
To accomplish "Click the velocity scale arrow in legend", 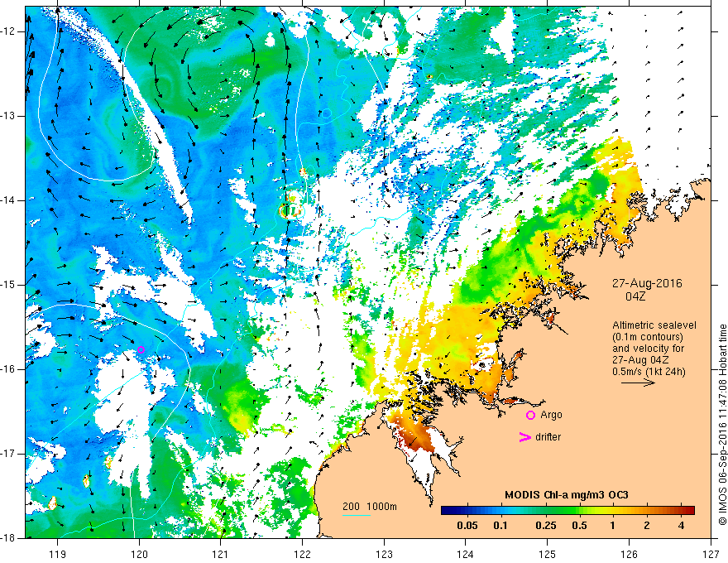I will [x=638, y=383].
